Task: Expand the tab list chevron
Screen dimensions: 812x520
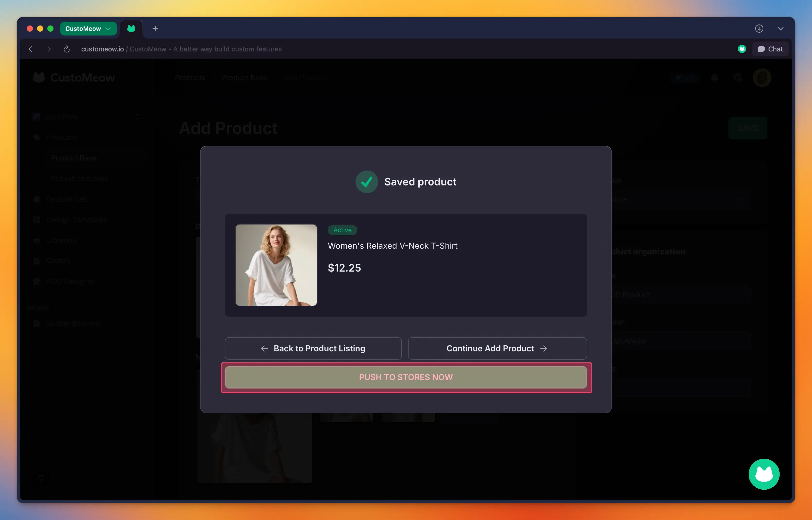Action: tap(780, 29)
